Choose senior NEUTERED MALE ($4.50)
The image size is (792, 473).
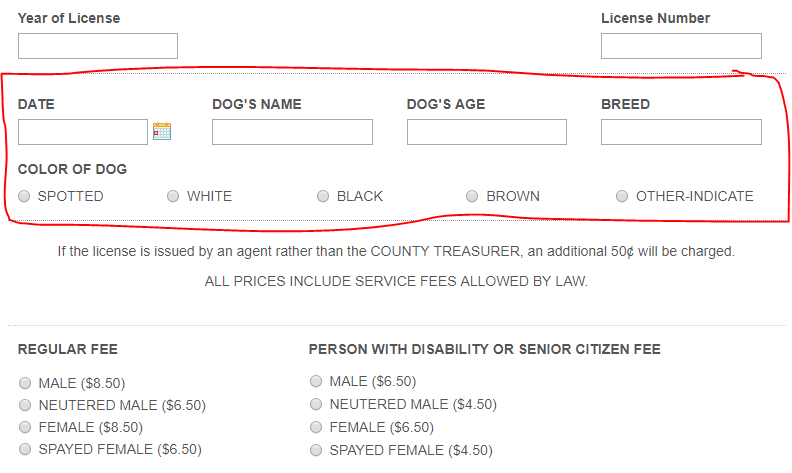click(x=316, y=404)
